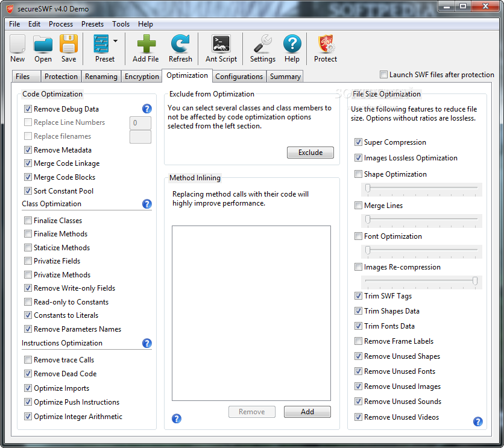Click the Help question mark toolbar icon
The height and width of the screenshot is (448, 504).
click(292, 43)
